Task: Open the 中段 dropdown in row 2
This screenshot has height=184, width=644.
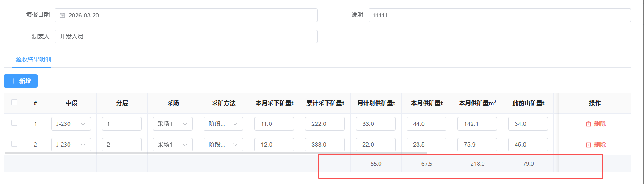Action: (x=71, y=145)
